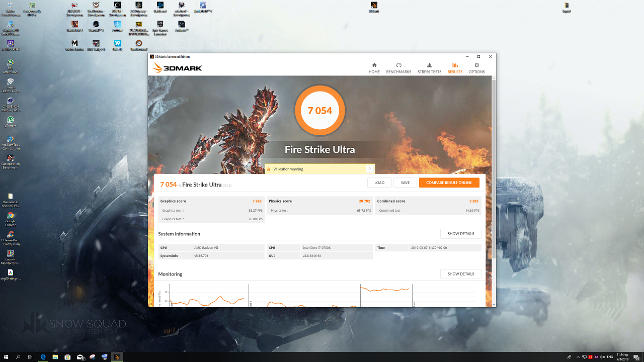
Task: Open IntelBurnTest desktop shortcut
Action: (10, 143)
